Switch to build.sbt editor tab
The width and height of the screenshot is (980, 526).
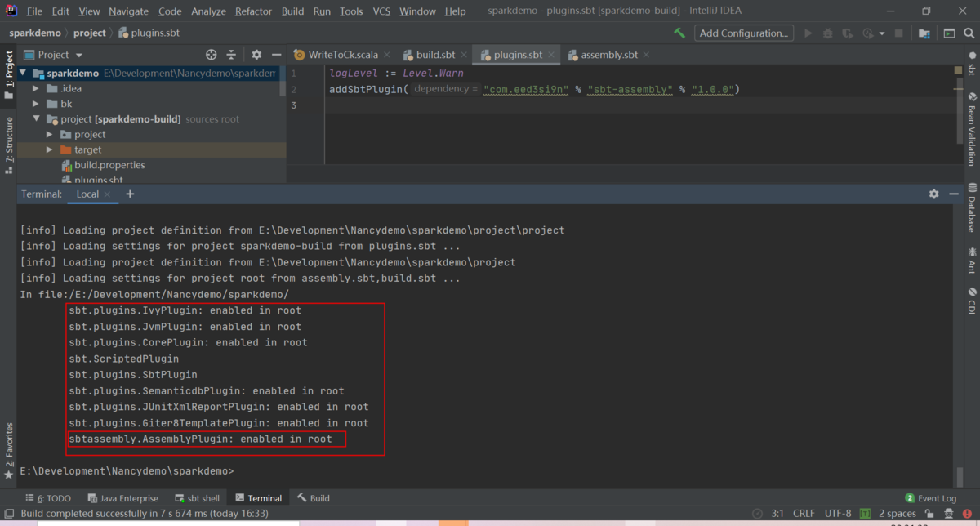click(x=435, y=55)
